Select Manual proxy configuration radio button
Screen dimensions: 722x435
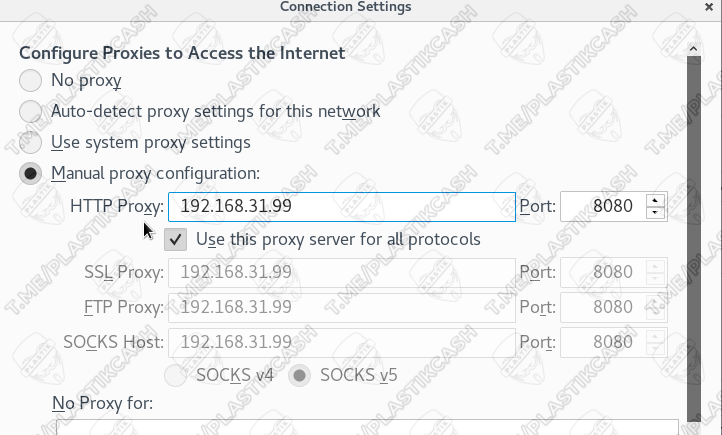[x=32, y=173]
